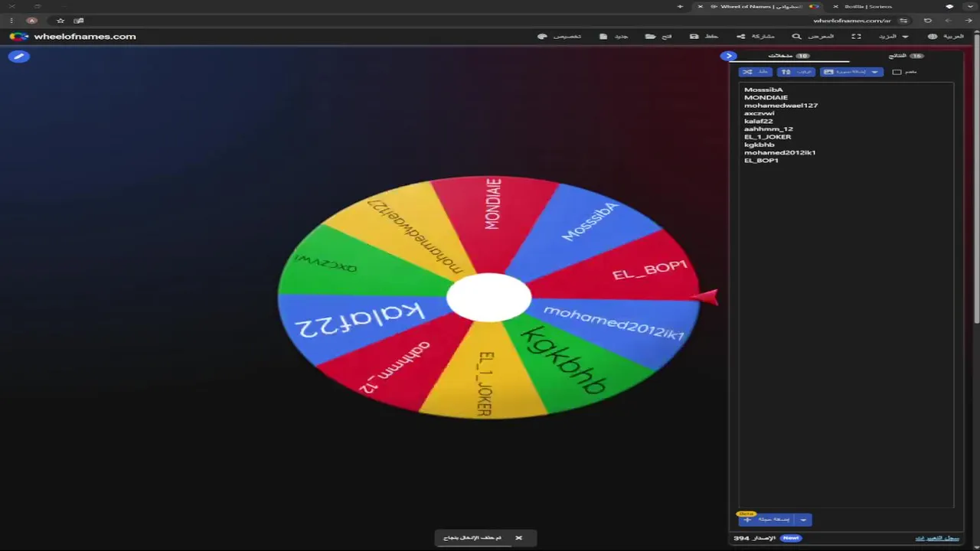Image resolution: width=980 pixels, height=551 pixels.
Task: Save the wheel with the disk icon
Action: pos(704,36)
